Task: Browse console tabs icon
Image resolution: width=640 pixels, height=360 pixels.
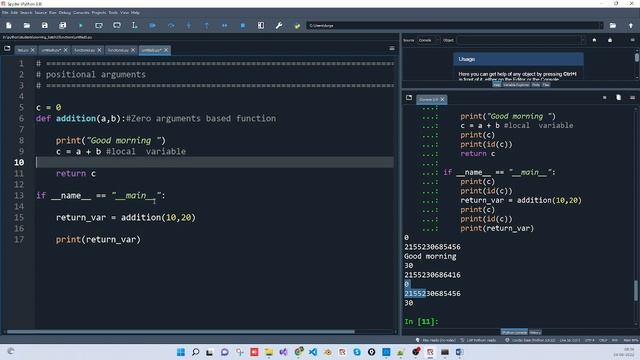Action: (409, 98)
